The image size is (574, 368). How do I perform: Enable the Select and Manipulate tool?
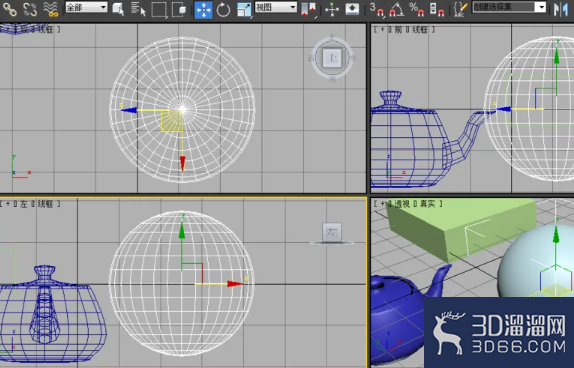(x=332, y=10)
